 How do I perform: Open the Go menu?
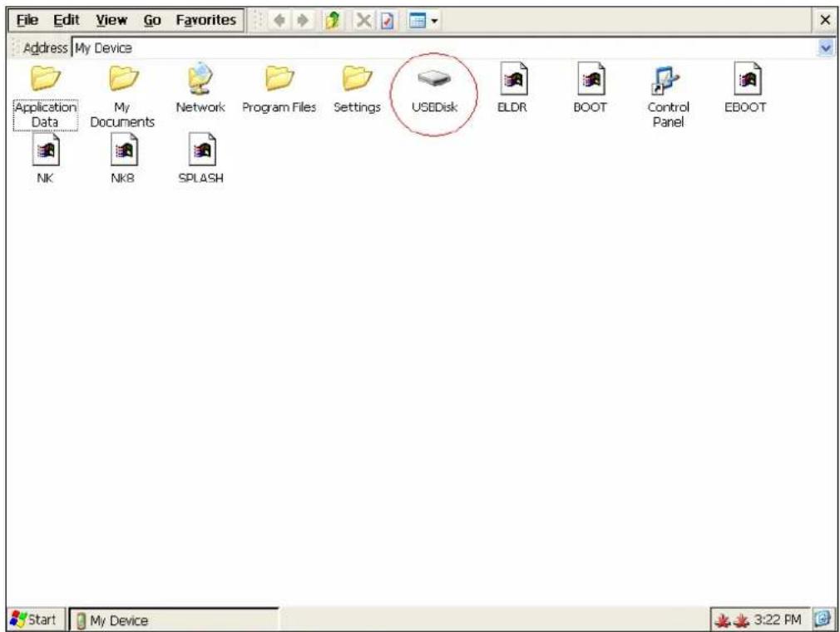152,20
